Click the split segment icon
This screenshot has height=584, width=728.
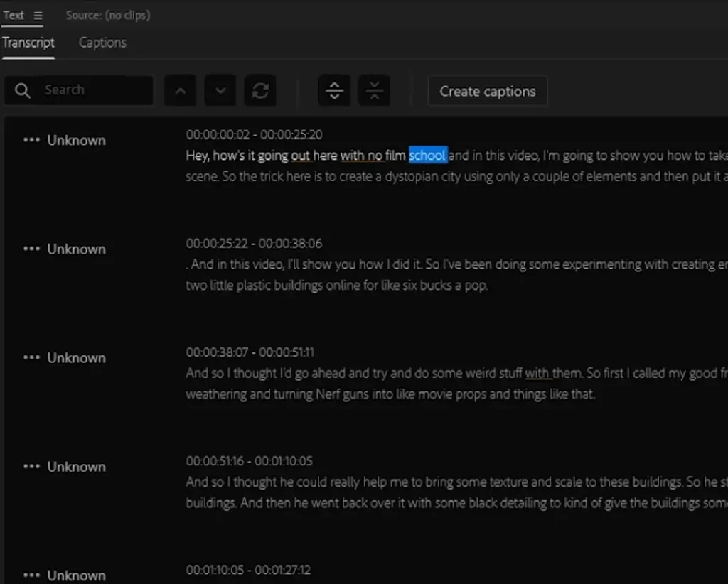pos(334,91)
